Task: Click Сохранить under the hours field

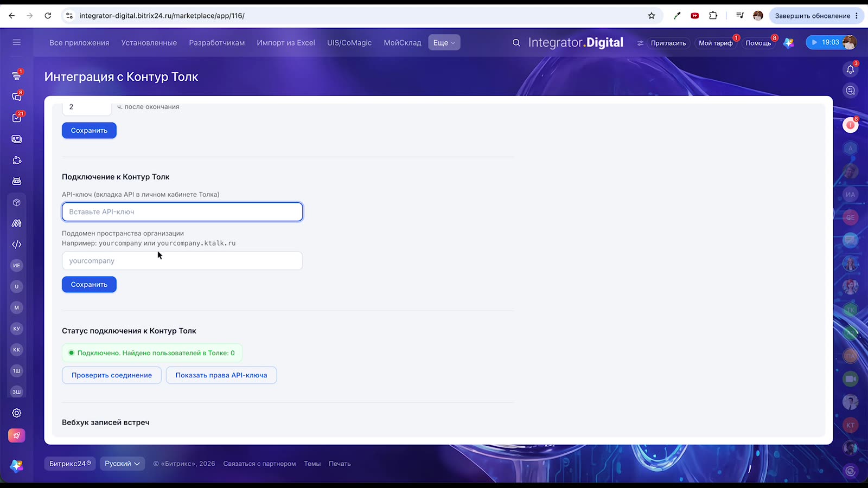Action: [x=89, y=131]
